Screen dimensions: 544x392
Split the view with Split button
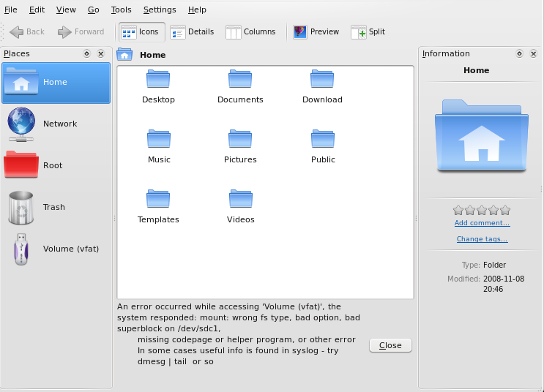368,31
